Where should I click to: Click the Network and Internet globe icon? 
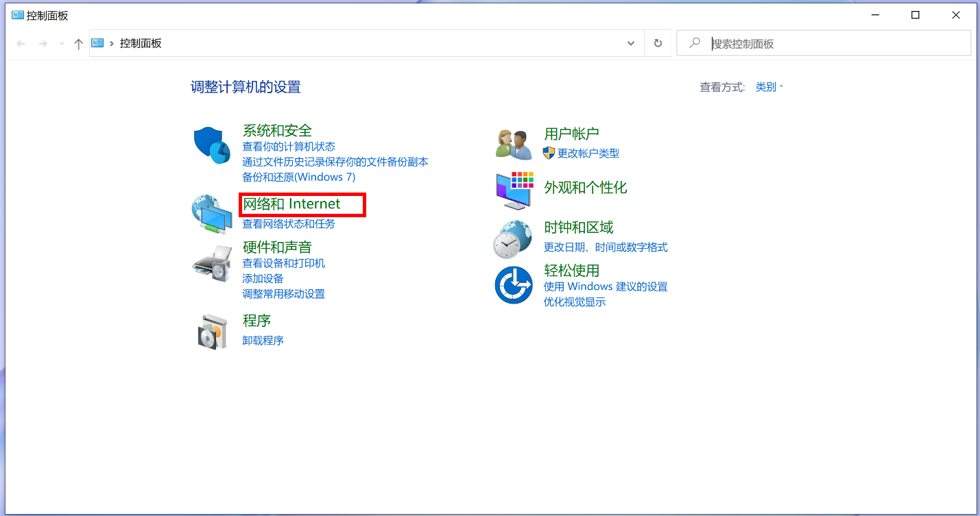(x=212, y=214)
